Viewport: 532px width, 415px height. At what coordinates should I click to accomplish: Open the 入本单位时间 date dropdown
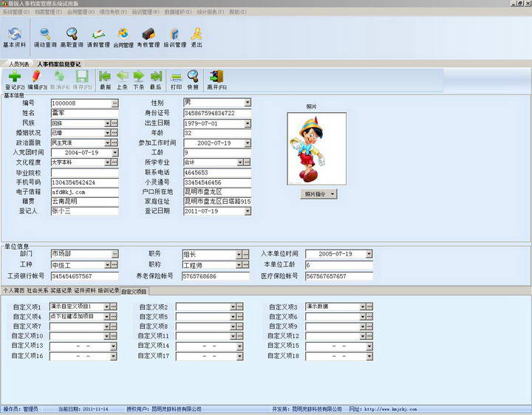tap(369, 253)
